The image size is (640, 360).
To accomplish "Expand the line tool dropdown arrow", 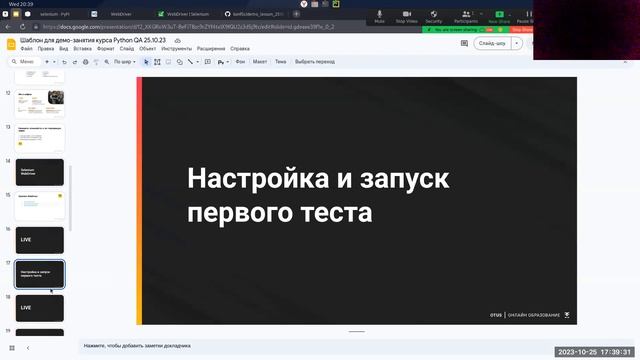I will [x=198, y=62].
